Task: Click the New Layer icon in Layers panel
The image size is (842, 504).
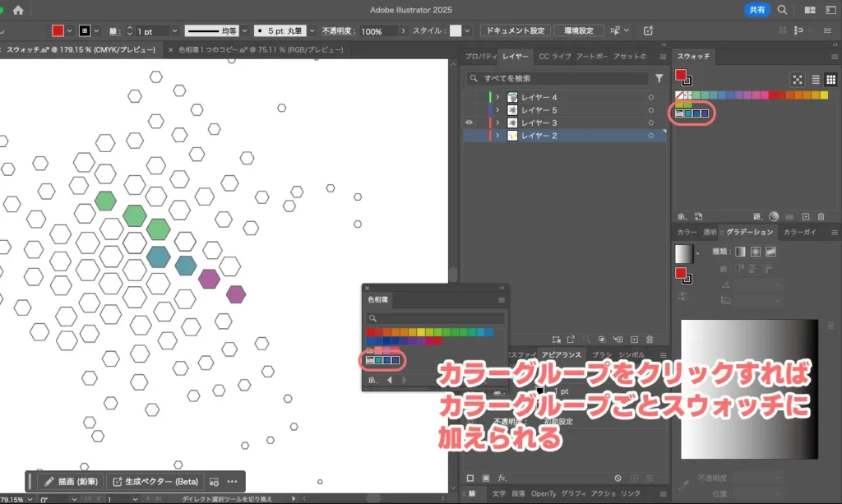Action: 635,340
